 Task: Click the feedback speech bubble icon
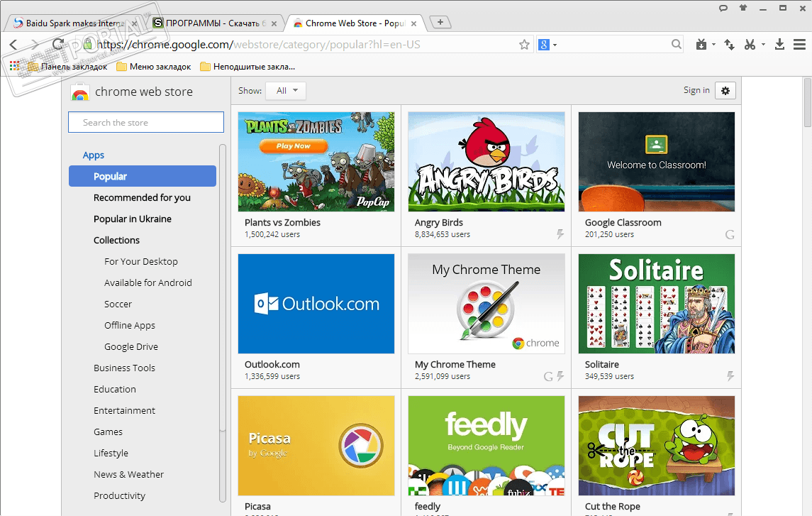[x=723, y=9]
